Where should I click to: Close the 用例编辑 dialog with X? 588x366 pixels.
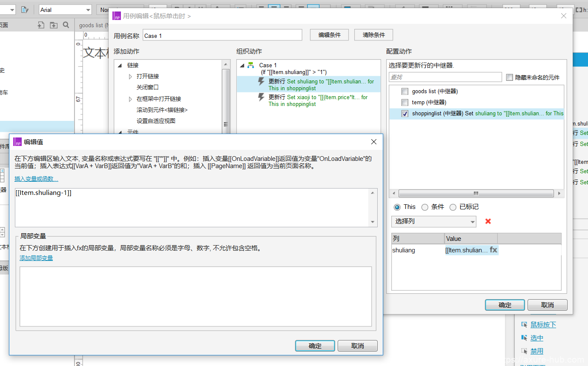[x=564, y=16]
